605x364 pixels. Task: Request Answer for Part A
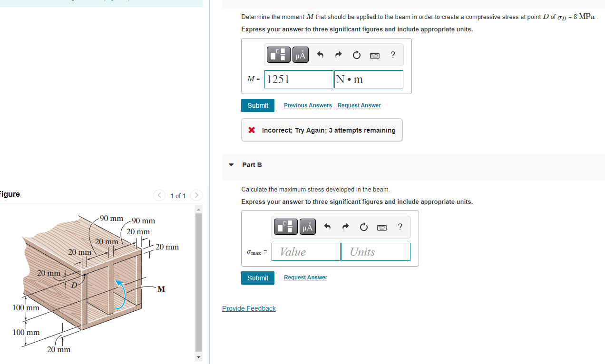(x=359, y=105)
